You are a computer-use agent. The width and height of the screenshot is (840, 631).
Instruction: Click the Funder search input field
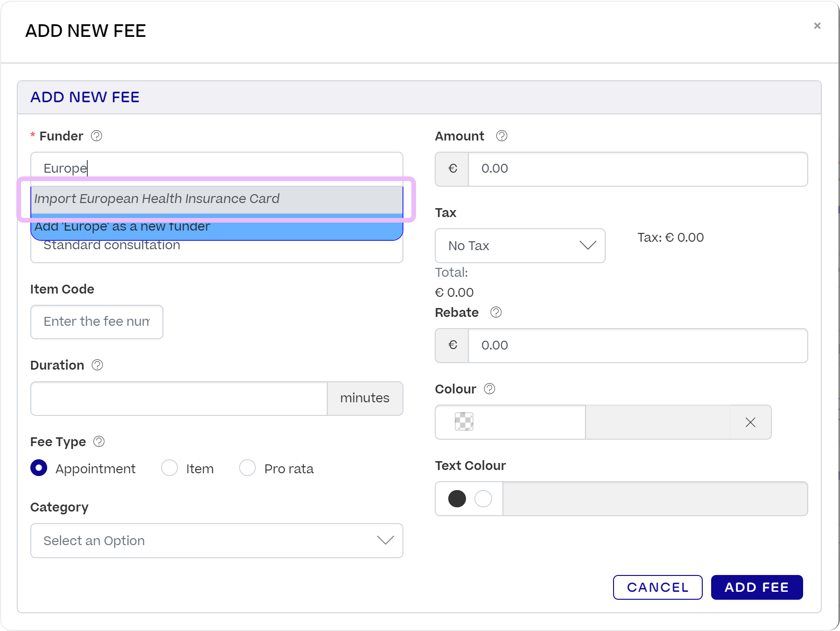pyautogui.click(x=217, y=168)
